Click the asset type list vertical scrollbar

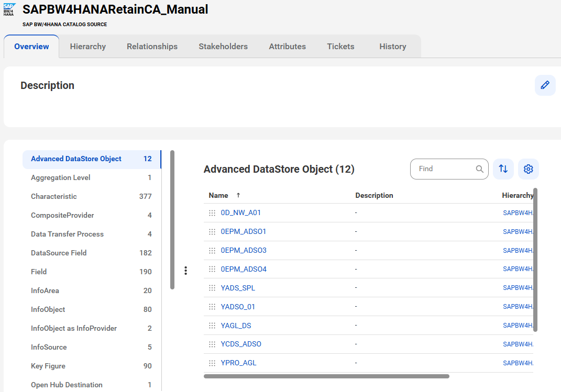pyautogui.click(x=172, y=219)
